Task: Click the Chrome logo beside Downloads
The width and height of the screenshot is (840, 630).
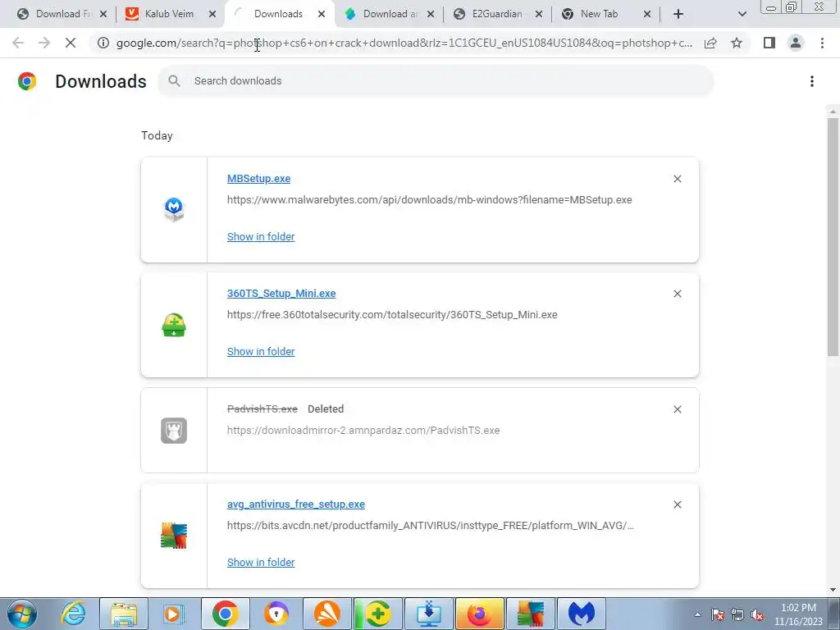Action: (27, 81)
